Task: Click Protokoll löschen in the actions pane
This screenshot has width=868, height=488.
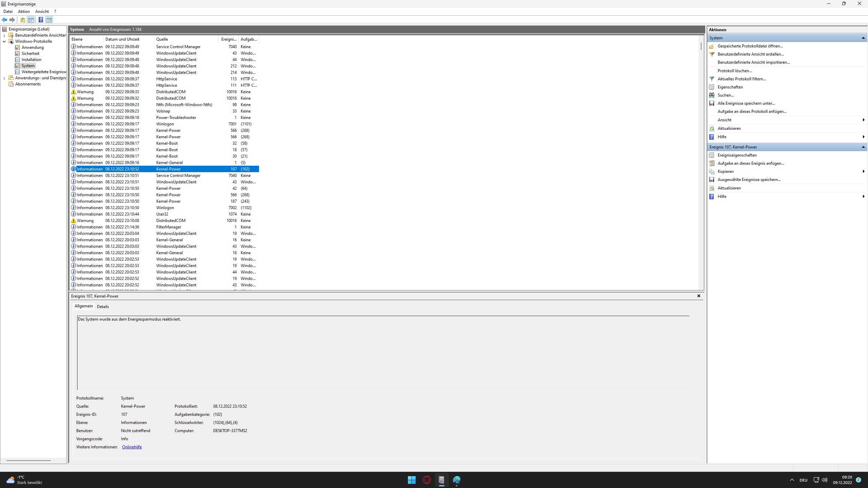Action: (734, 71)
